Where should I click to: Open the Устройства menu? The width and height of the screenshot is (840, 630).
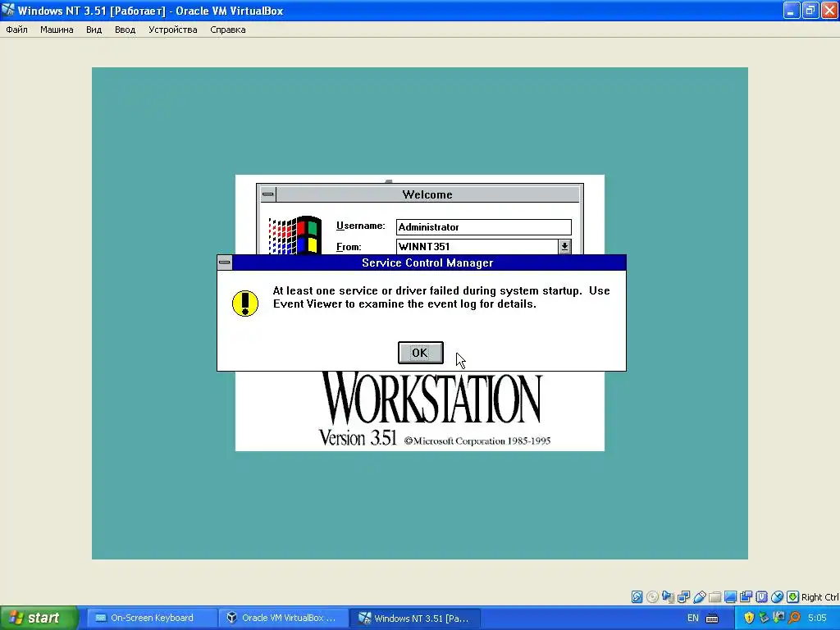(172, 30)
